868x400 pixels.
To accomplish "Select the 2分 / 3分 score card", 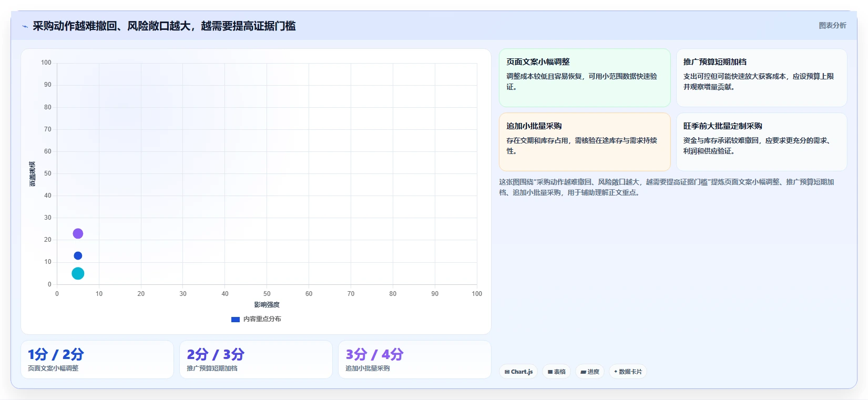I will [x=256, y=360].
